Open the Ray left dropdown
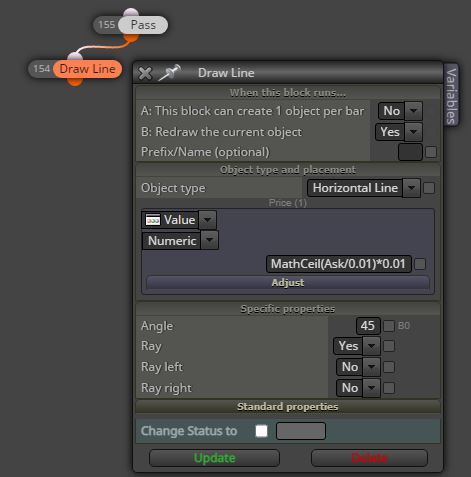The width and height of the screenshot is (471, 477). (x=371, y=367)
